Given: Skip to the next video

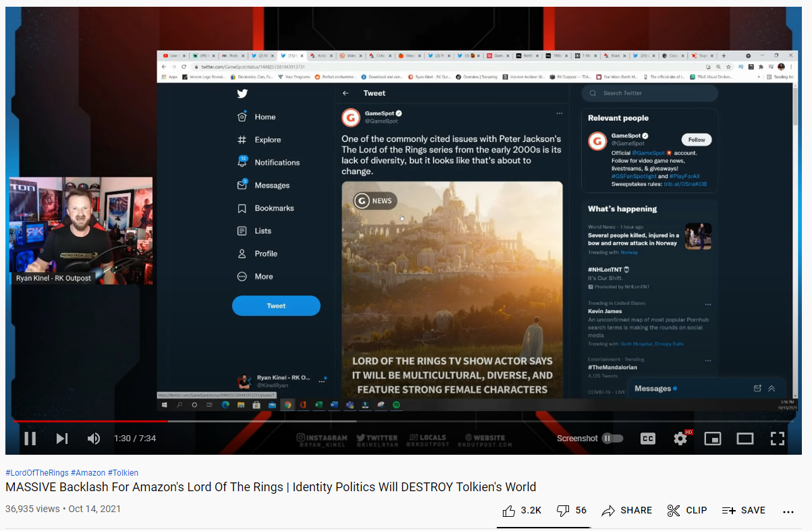Looking at the screenshot, I should point(62,439).
